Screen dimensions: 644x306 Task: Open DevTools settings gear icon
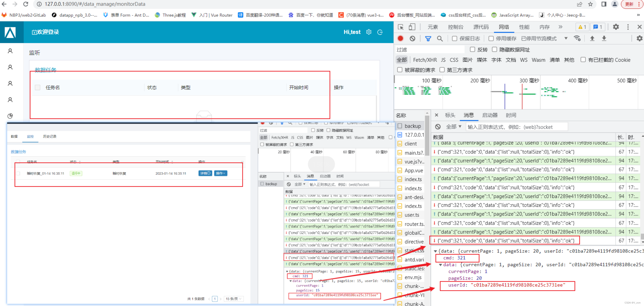point(616,27)
